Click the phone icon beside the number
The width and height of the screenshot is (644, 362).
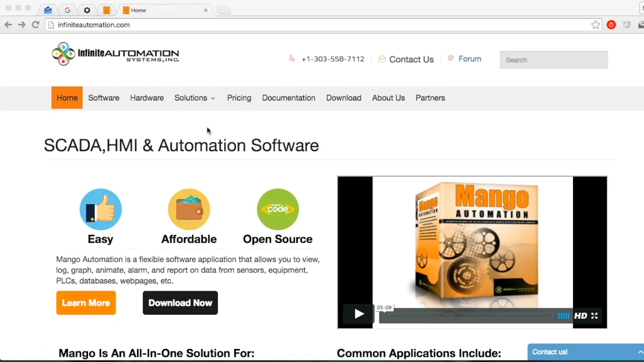click(x=292, y=59)
